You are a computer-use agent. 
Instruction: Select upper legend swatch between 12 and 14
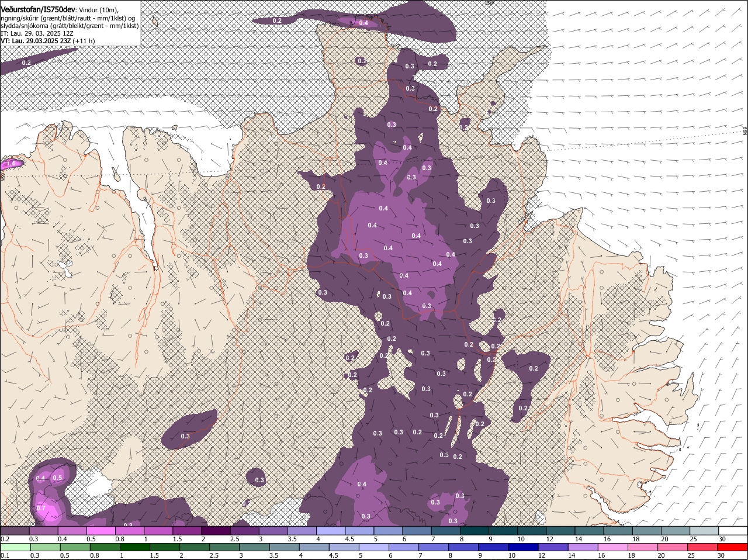pyautogui.click(x=560, y=531)
